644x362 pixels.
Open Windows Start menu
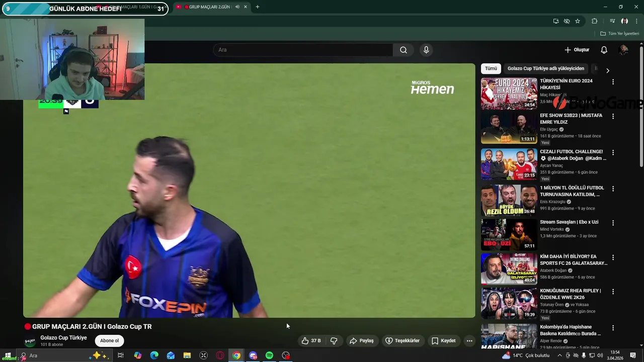[8, 355]
